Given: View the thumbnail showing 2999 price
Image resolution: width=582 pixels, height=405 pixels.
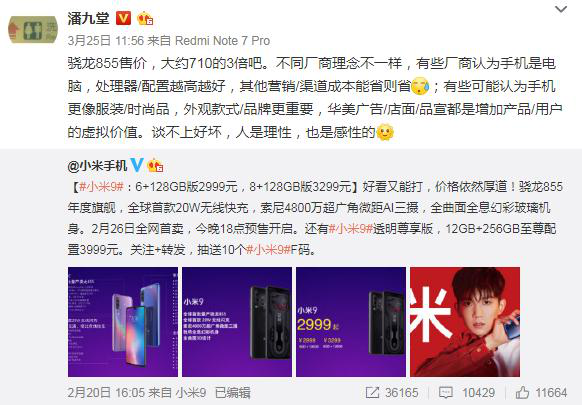Looking at the screenshot, I should (x=351, y=322).
